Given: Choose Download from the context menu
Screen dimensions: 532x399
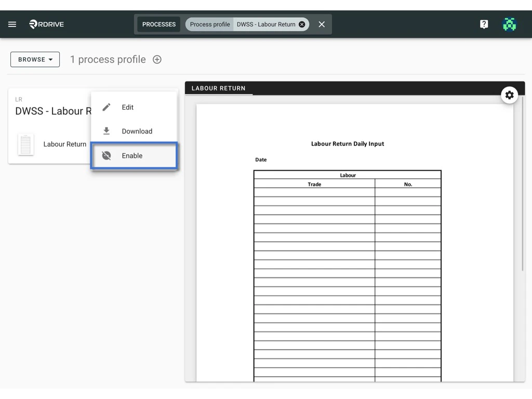Looking at the screenshot, I should [x=137, y=131].
